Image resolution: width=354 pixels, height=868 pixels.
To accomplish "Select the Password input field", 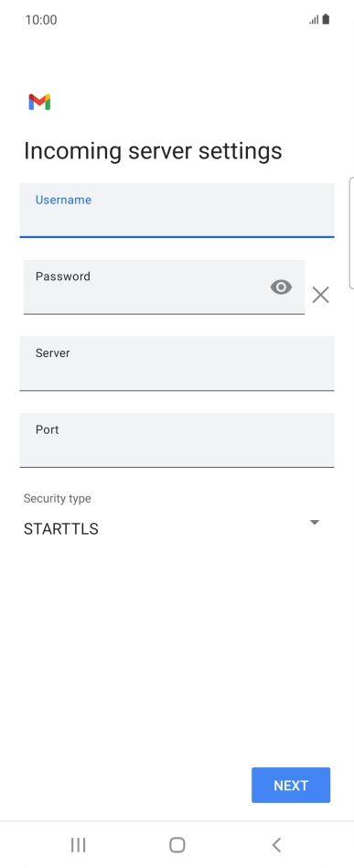I will click(164, 287).
